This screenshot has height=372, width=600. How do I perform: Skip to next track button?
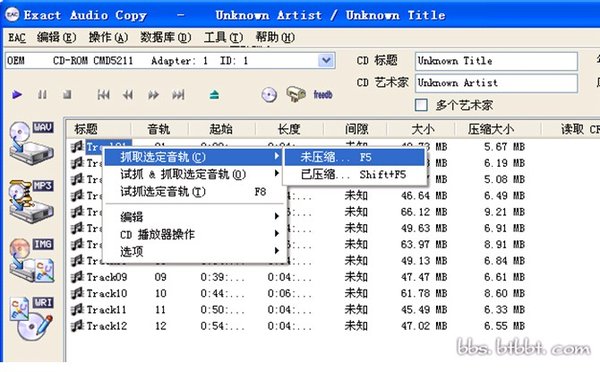tap(178, 95)
